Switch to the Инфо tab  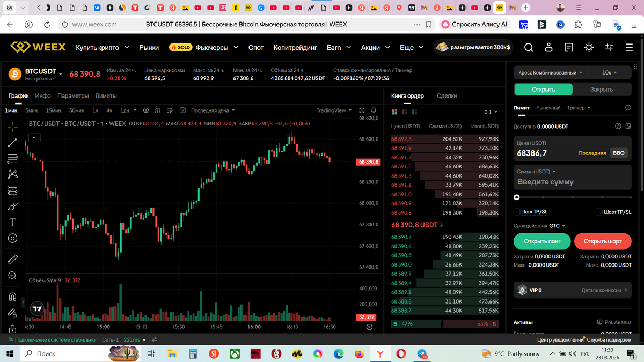[x=43, y=96]
